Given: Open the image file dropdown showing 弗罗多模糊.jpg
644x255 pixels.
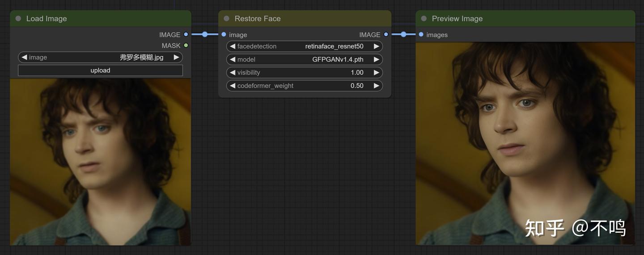Looking at the screenshot, I should click(x=100, y=57).
